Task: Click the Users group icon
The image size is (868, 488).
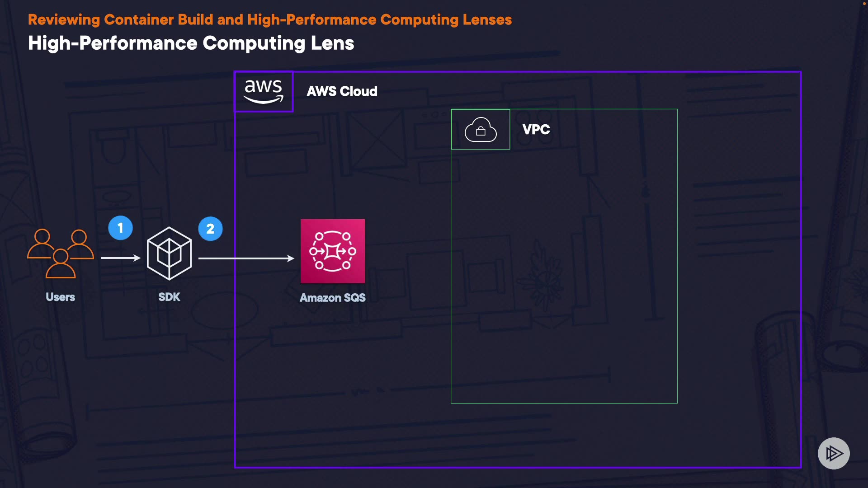Action: click(x=61, y=253)
